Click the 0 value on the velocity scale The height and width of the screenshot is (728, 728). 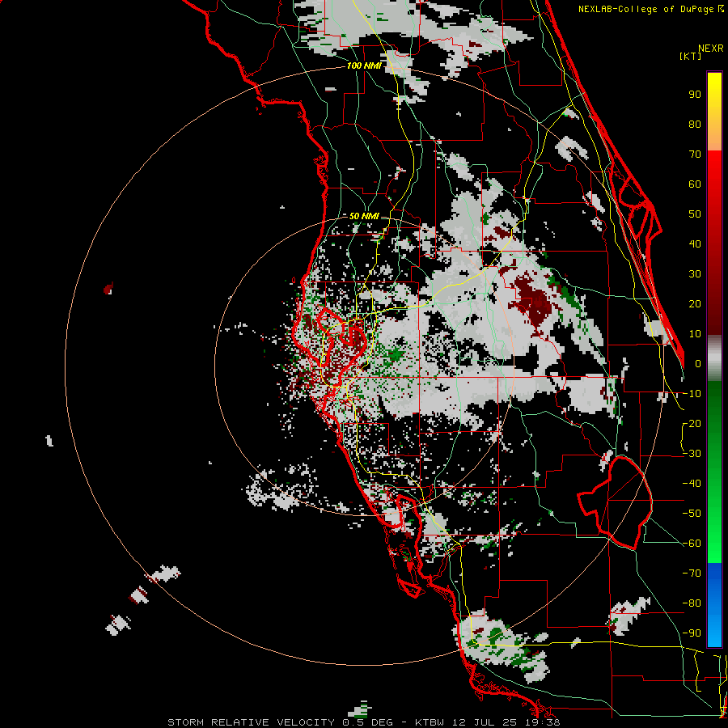point(698,364)
